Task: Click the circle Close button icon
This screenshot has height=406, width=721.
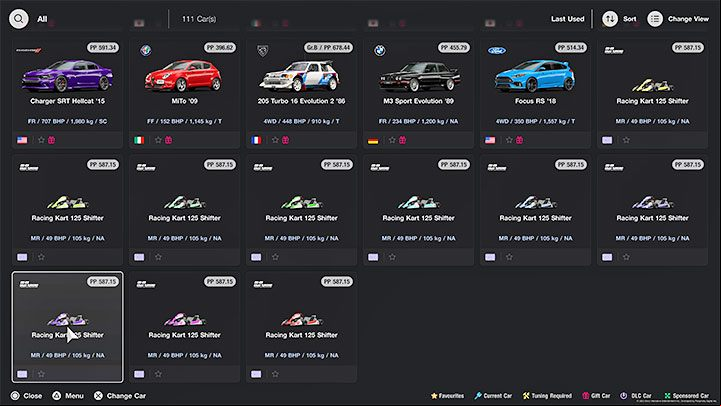Action: (15, 395)
